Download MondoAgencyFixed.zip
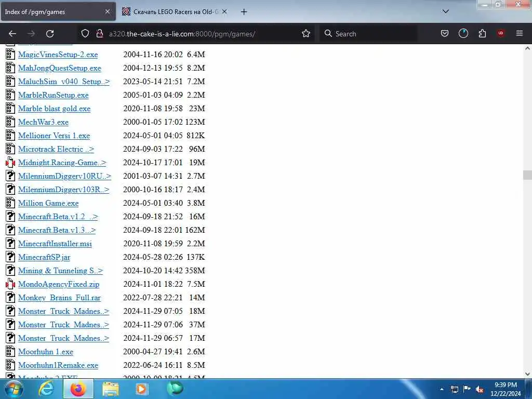Screen dimensions: 532x399 59,284
